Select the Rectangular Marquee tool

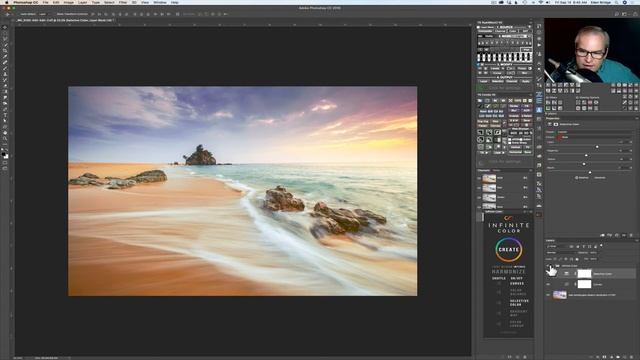point(5,33)
